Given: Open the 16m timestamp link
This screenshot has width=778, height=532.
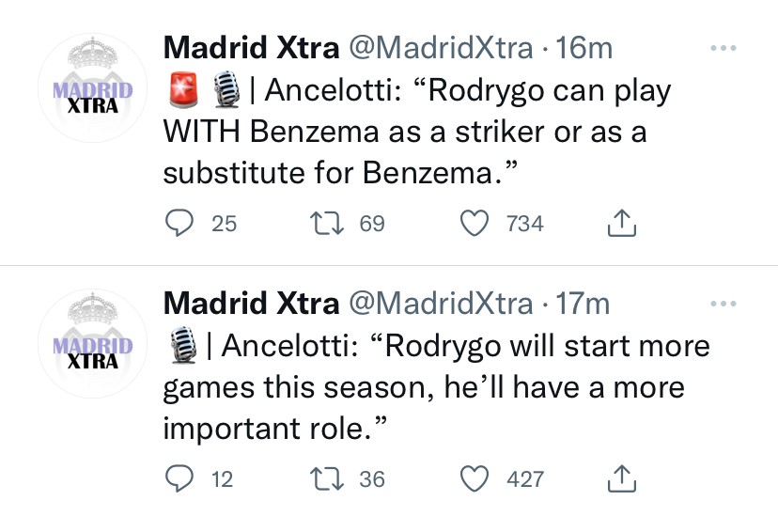Looking at the screenshot, I should click(584, 47).
